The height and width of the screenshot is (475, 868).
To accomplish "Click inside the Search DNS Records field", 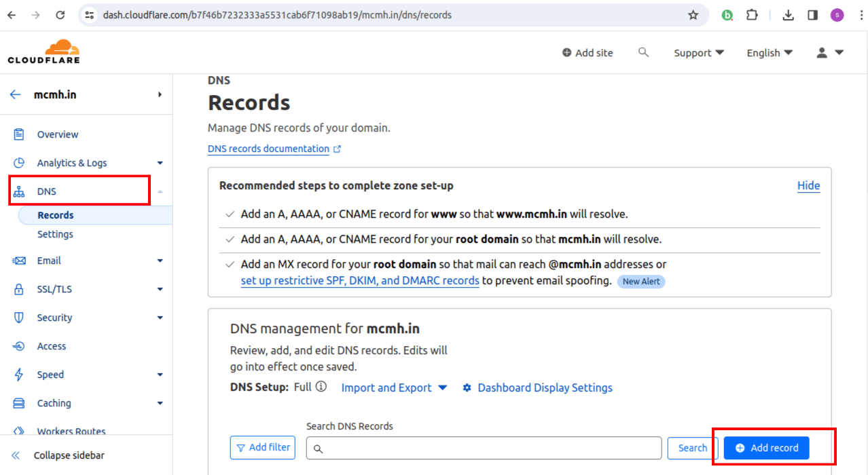I will pyautogui.click(x=483, y=447).
